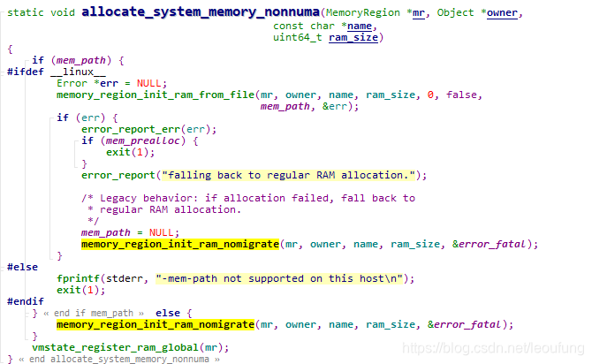Click 'mem_path = NULL;' assignment

pyautogui.click(x=130, y=232)
